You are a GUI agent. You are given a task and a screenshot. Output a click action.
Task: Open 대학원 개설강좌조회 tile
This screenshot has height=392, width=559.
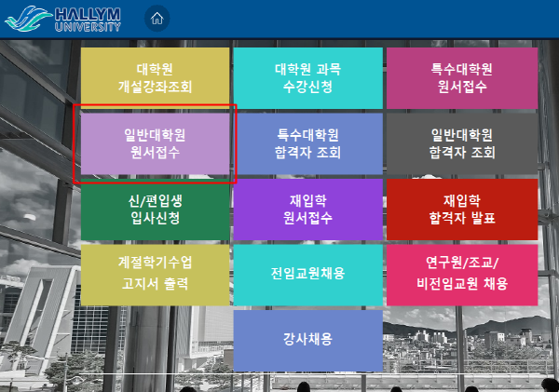click(155, 78)
